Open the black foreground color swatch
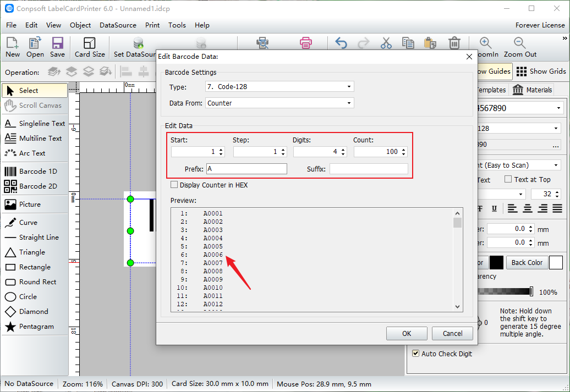Image resolution: width=570 pixels, height=392 pixels. click(496, 262)
